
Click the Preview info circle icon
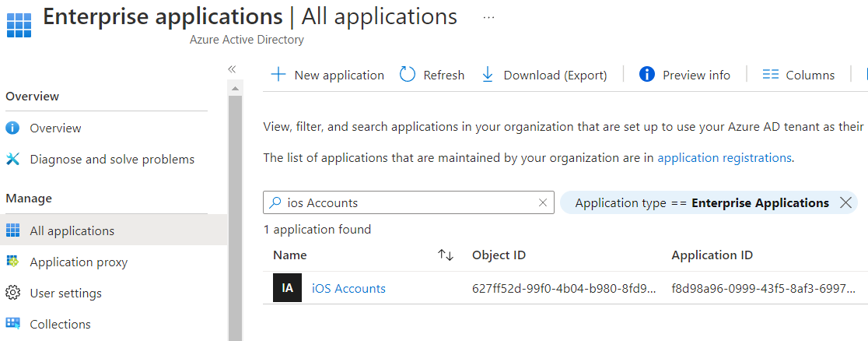tap(646, 74)
